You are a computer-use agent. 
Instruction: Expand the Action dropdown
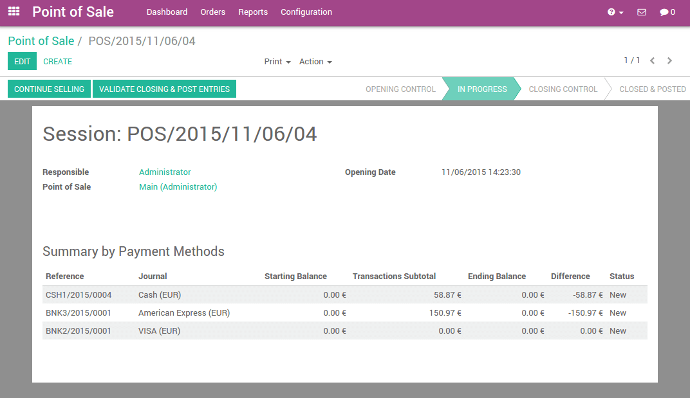pos(316,62)
